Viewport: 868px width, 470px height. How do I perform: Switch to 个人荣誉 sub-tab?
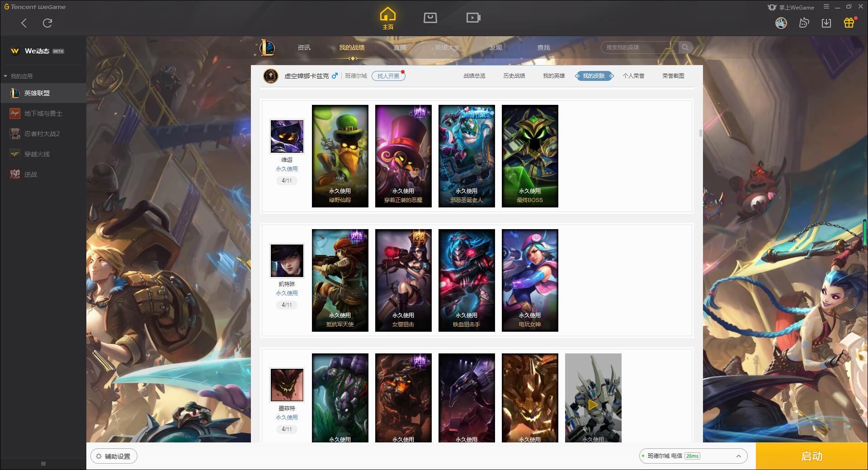[x=633, y=76]
